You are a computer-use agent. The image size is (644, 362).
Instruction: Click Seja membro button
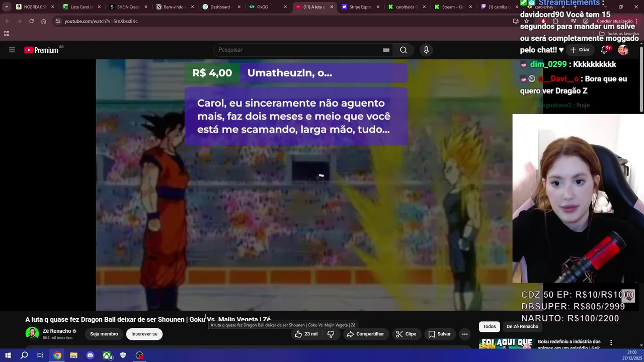coord(104,334)
